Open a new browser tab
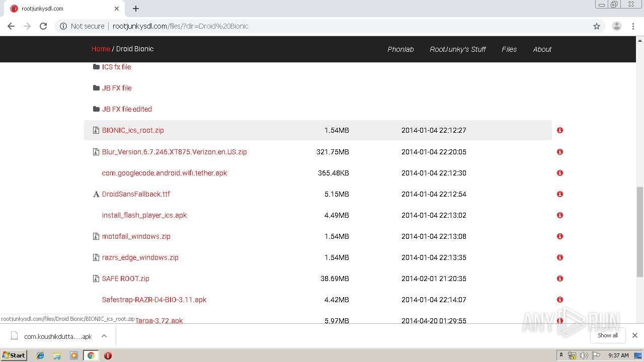This screenshot has height=362, width=644. (x=136, y=9)
